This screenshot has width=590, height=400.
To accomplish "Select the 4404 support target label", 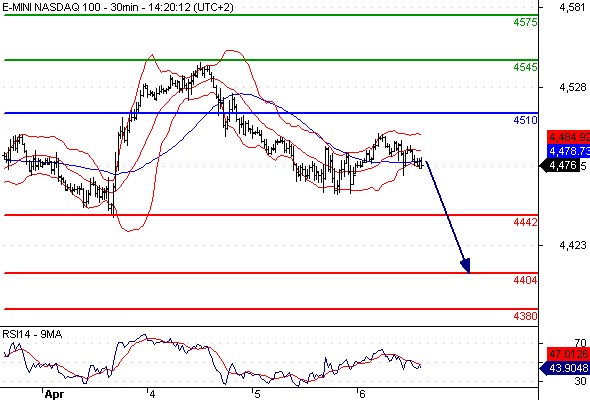I will coord(525,280).
